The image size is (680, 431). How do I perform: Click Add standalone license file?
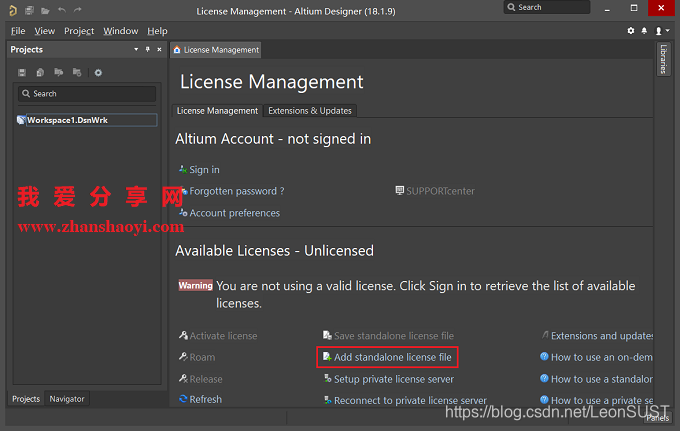coord(393,357)
